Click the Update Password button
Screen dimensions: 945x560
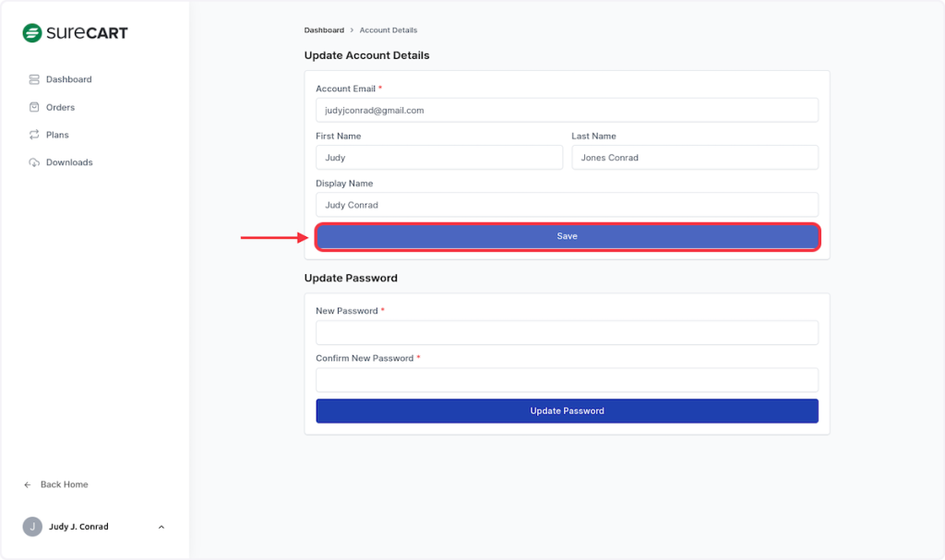pos(567,411)
